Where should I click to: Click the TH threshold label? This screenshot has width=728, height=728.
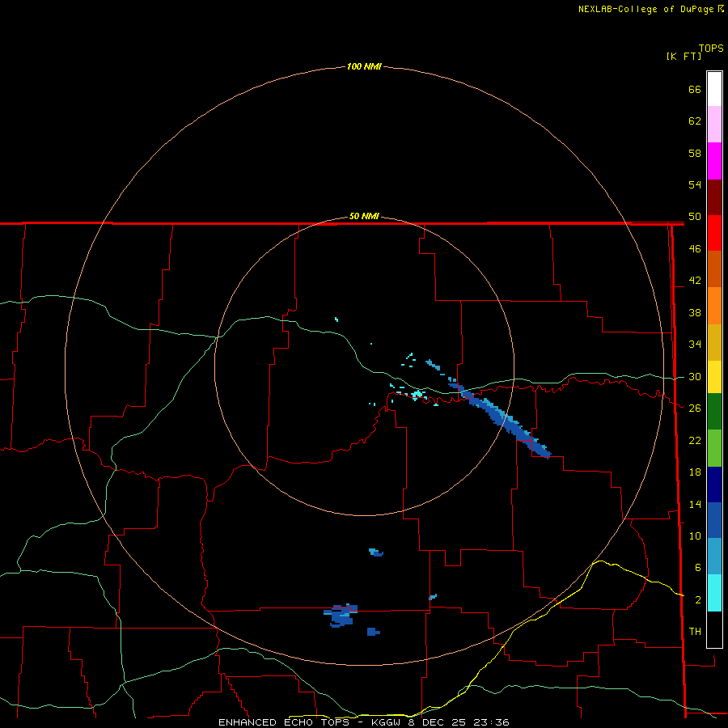pos(695,631)
